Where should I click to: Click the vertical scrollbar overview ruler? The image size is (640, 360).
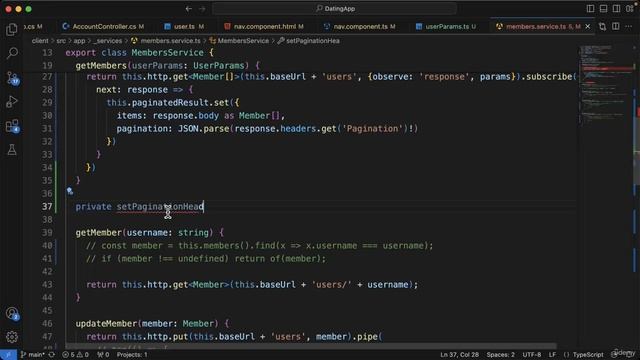pos(637,196)
